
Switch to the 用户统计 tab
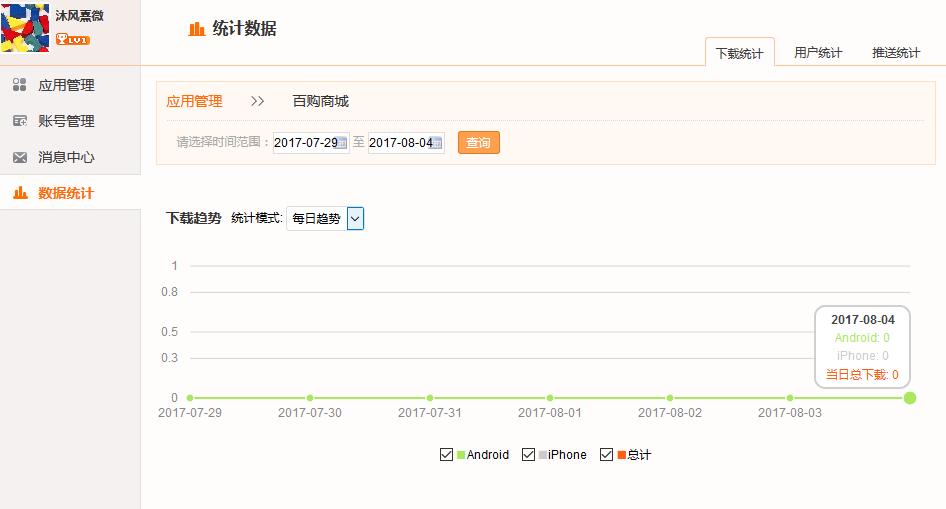(x=818, y=53)
